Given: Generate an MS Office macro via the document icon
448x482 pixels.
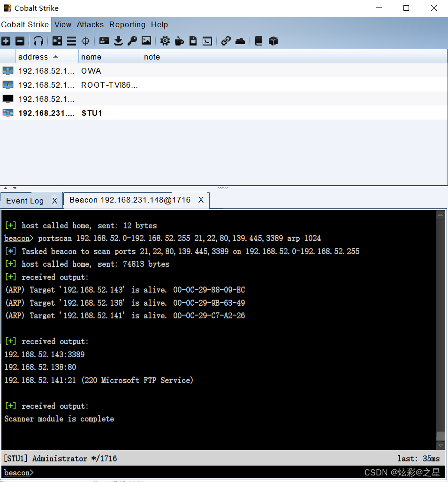Looking at the screenshot, I should click(x=193, y=41).
